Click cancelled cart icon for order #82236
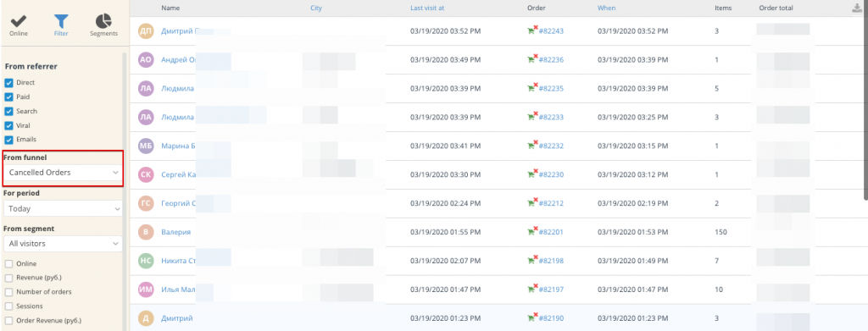Viewport: 868px width, 331px height. (532, 58)
